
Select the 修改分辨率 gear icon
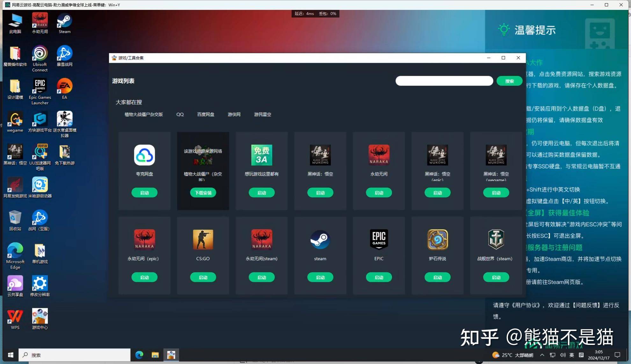[40, 286]
